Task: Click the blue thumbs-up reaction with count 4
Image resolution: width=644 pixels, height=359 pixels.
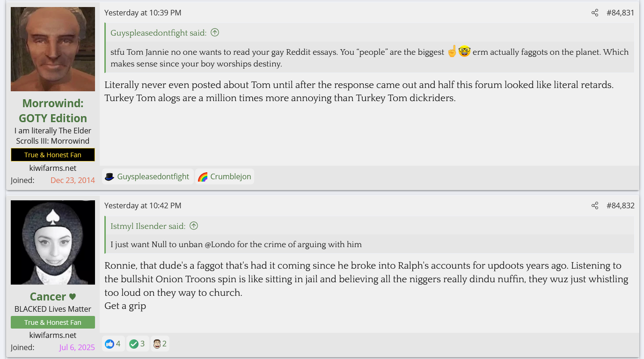Action: pos(110,344)
